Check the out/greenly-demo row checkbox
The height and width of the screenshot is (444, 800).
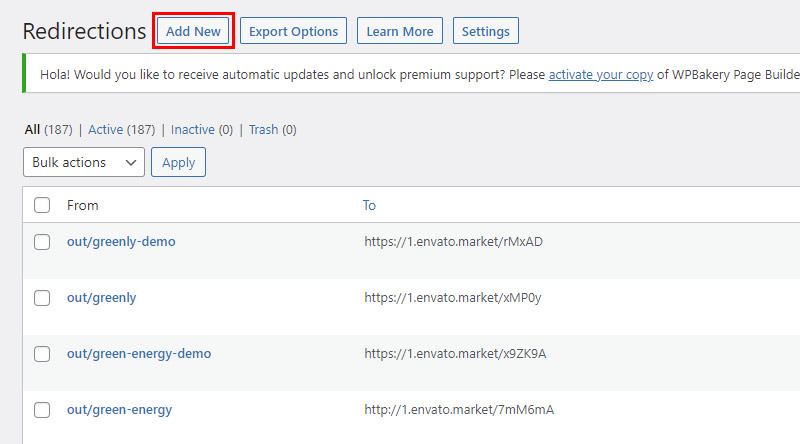click(42, 241)
